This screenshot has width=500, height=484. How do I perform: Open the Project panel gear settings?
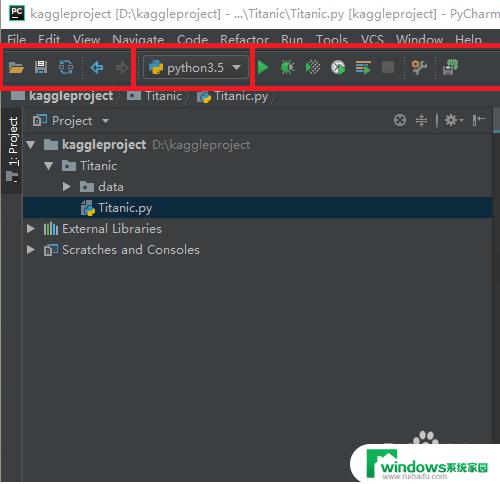[453, 120]
